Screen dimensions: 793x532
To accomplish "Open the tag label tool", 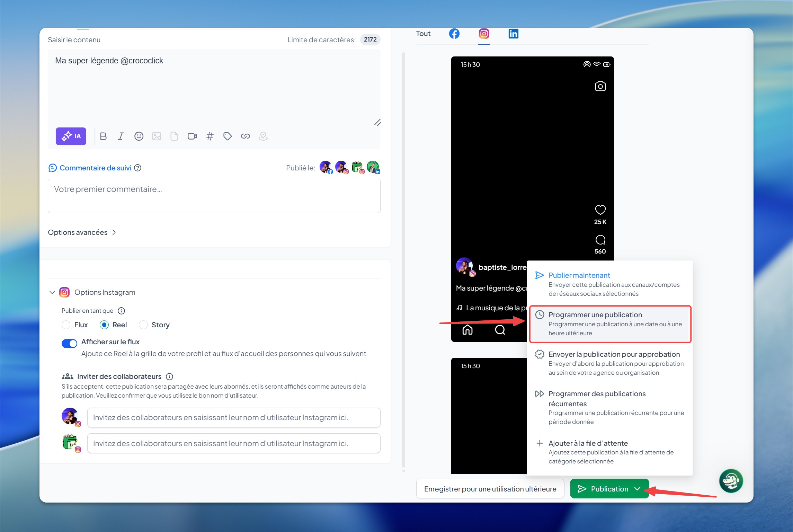I will tap(228, 136).
